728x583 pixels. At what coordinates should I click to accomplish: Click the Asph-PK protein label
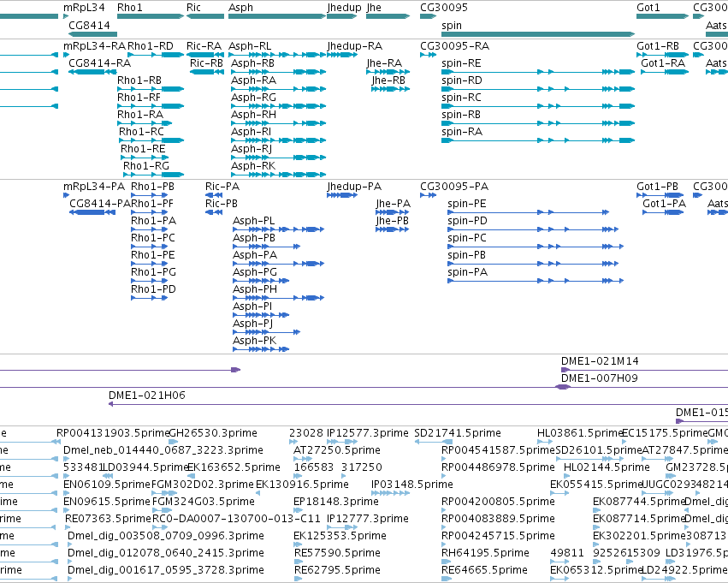[254, 341]
